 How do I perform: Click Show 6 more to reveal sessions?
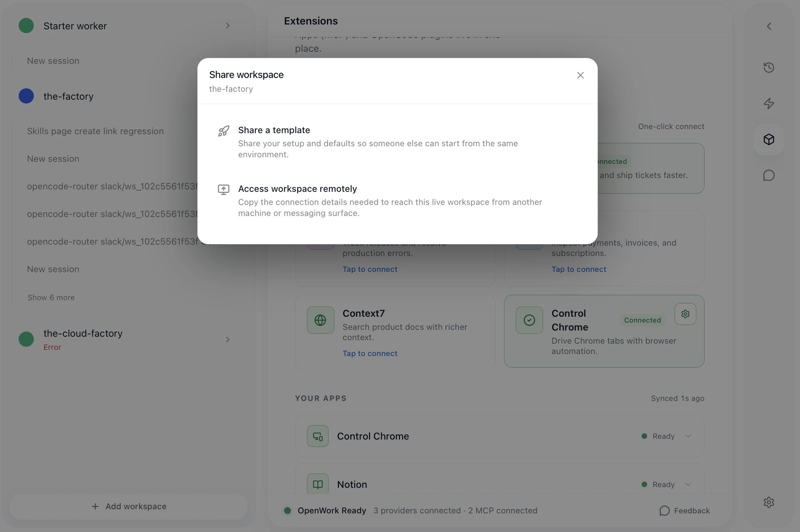(51, 297)
